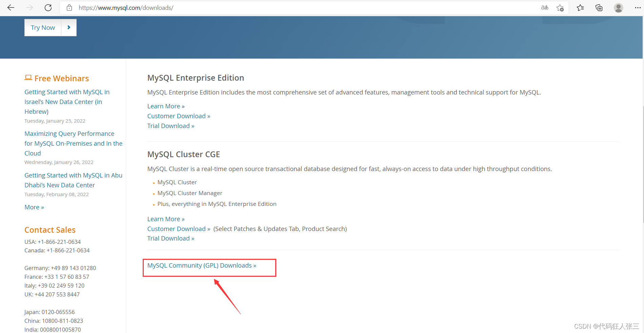Image resolution: width=644 pixels, height=333 pixels.
Task: Reload the current page
Action: click(x=48, y=7)
